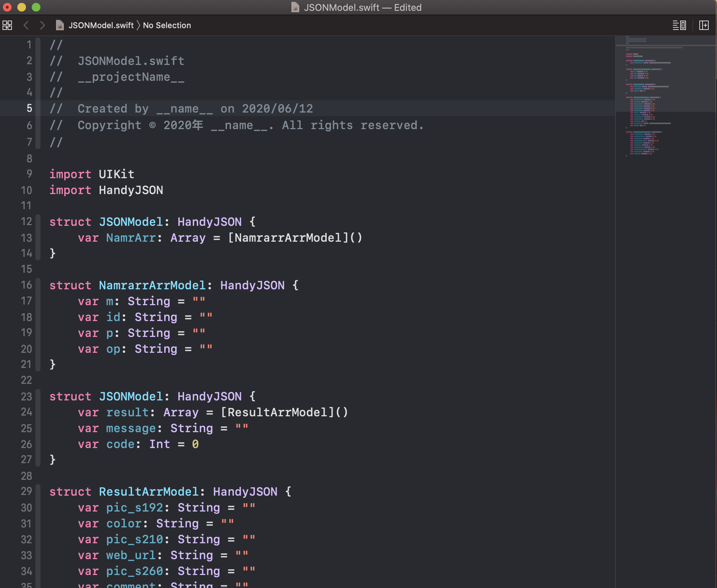Click 'NamrarrArrModel' struct name on line 16

pyautogui.click(x=152, y=285)
